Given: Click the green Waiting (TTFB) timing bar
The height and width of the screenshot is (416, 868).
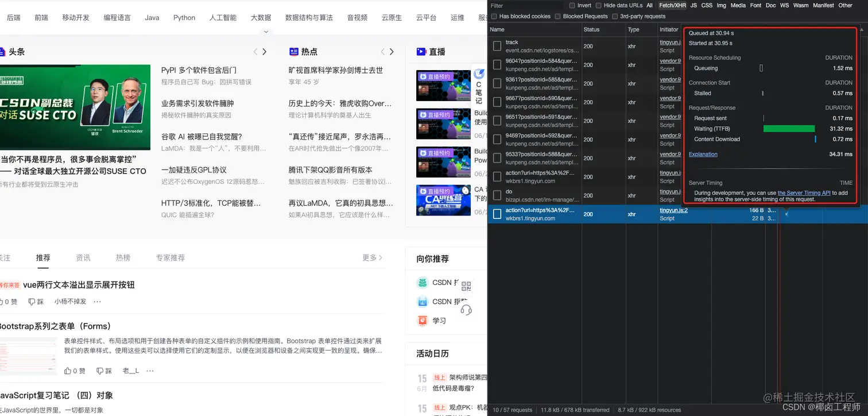Looking at the screenshot, I should (789, 129).
